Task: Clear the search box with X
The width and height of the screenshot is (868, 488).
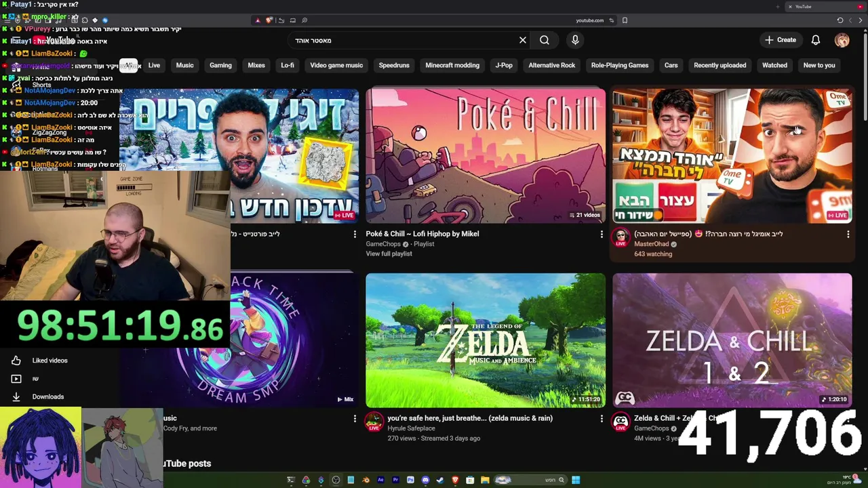Action: click(523, 40)
